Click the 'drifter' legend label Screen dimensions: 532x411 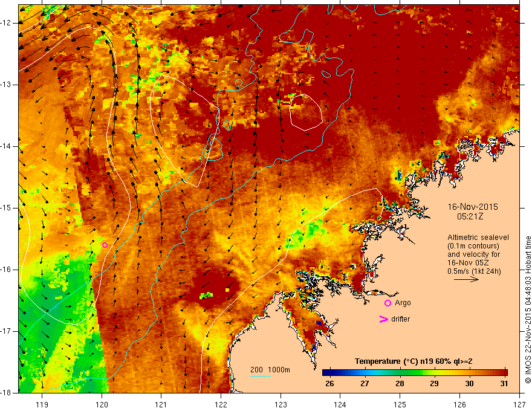(400, 319)
